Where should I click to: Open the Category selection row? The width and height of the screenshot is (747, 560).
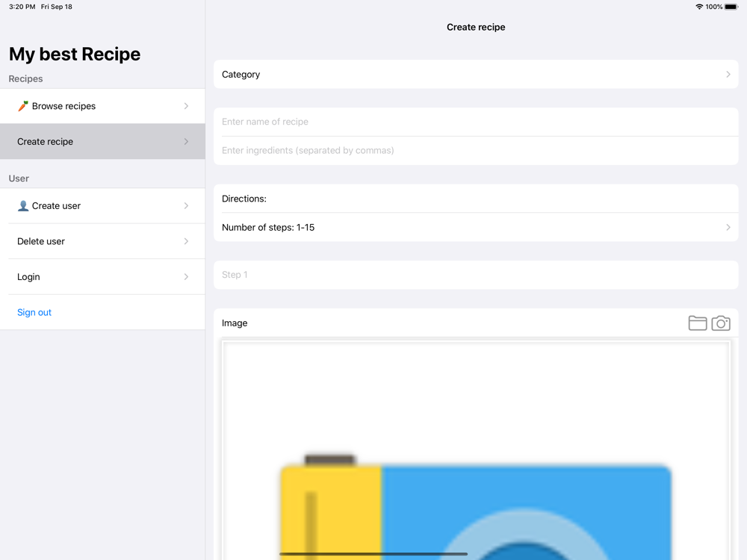476,74
